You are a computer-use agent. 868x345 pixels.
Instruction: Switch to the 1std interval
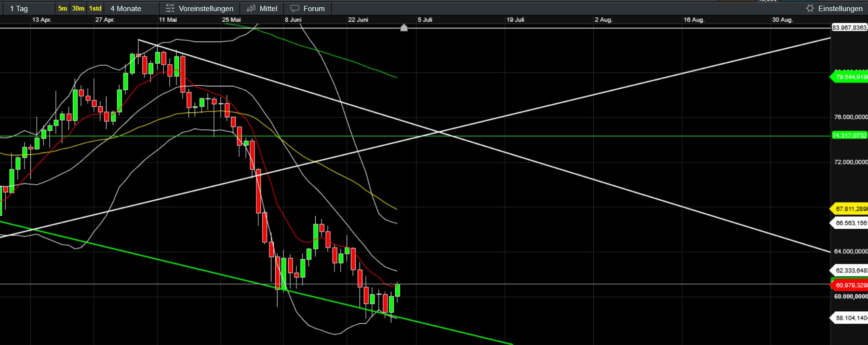pos(95,8)
